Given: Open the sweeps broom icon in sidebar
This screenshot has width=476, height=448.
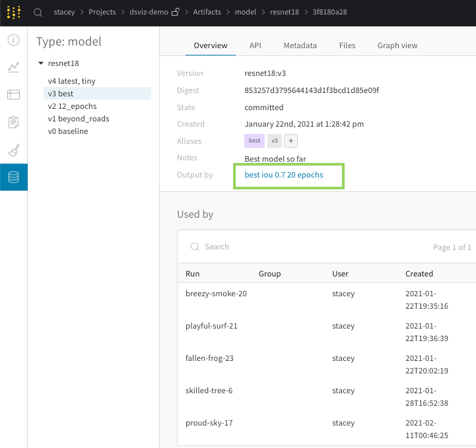Looking at the screenshot, I should (14, 150).
